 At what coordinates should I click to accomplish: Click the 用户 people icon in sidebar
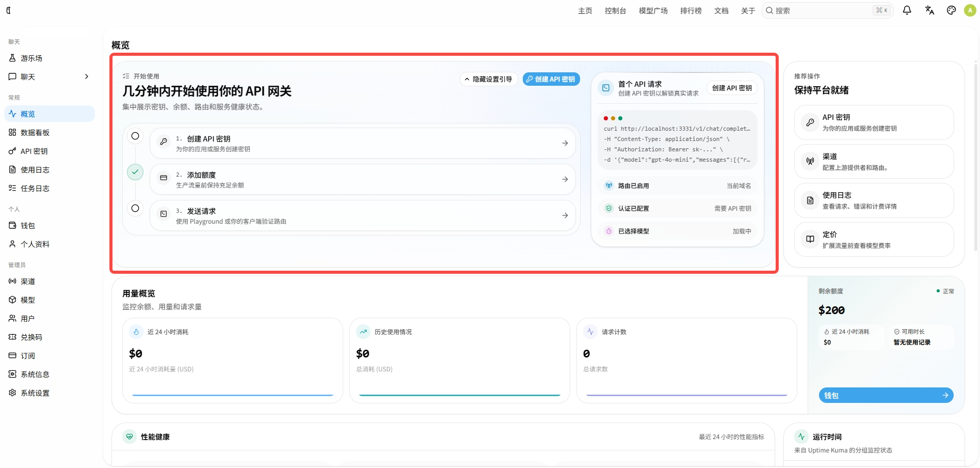[x=12, y=318]
